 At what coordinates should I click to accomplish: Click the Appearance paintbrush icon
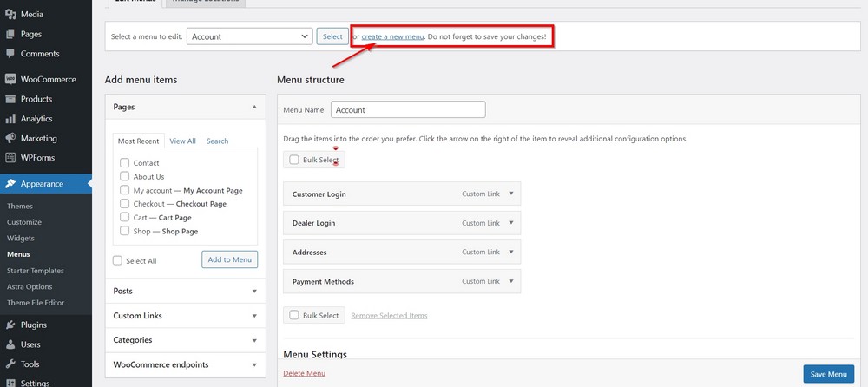pyautogui.click(x=10, y=184)
